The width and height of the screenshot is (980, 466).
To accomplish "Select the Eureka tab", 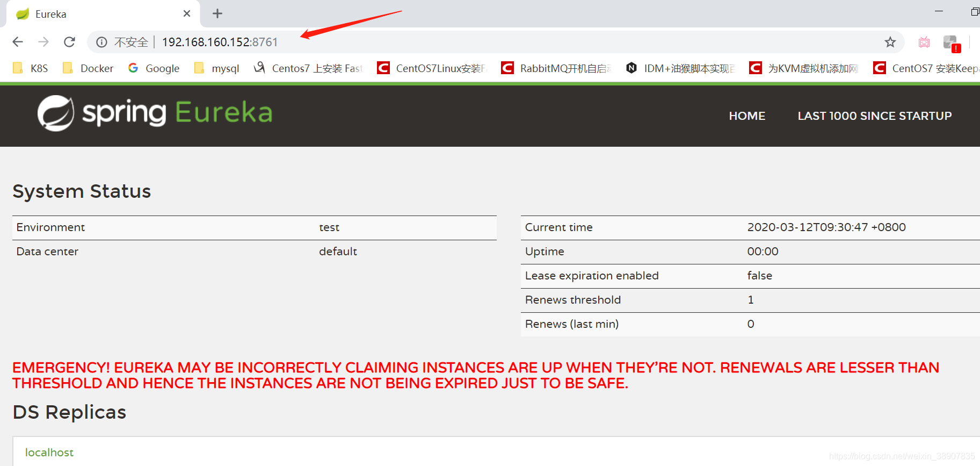I will tap(102, 14).
